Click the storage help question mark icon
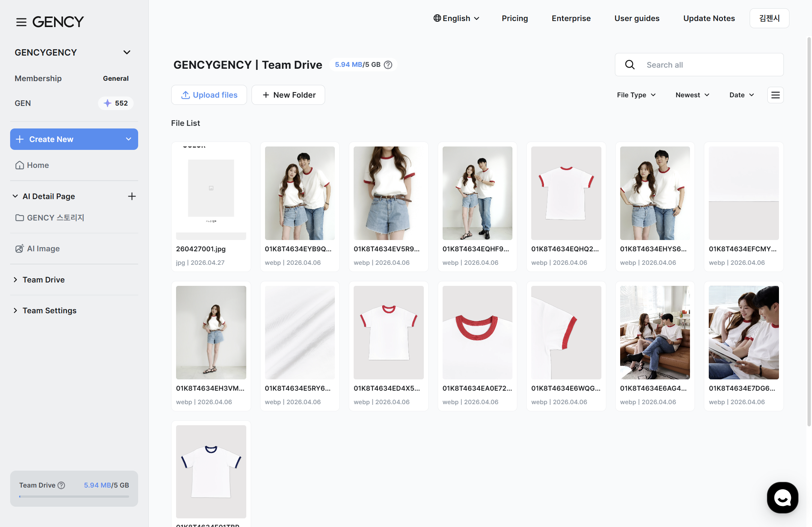Screen dimensions: 812x527 tap(388, 65)
